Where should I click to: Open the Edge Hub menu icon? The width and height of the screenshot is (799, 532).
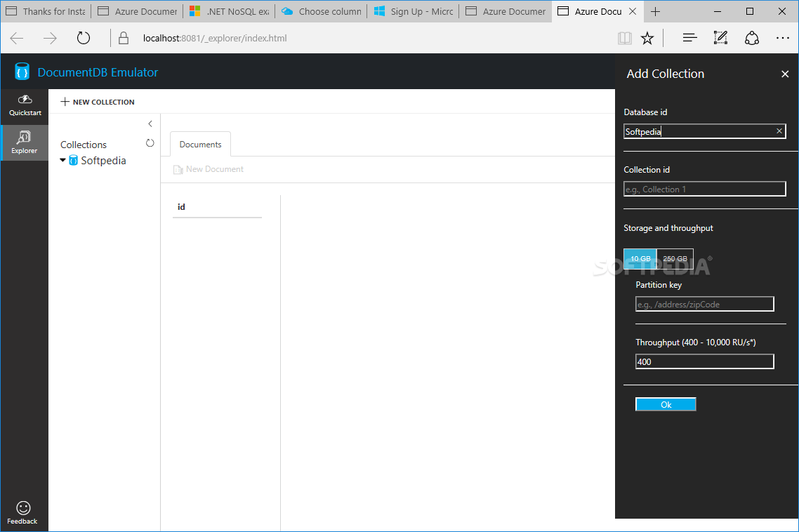point(689,38)
